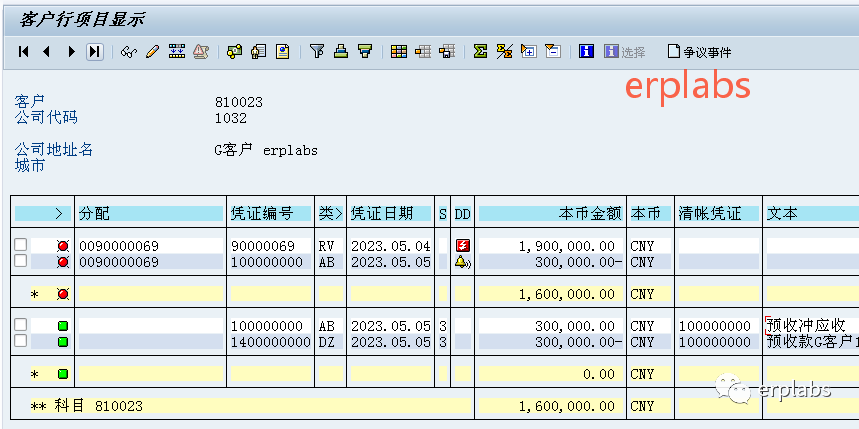
Task: Click red open-item status of document 90000069
Action: (63, 247)
